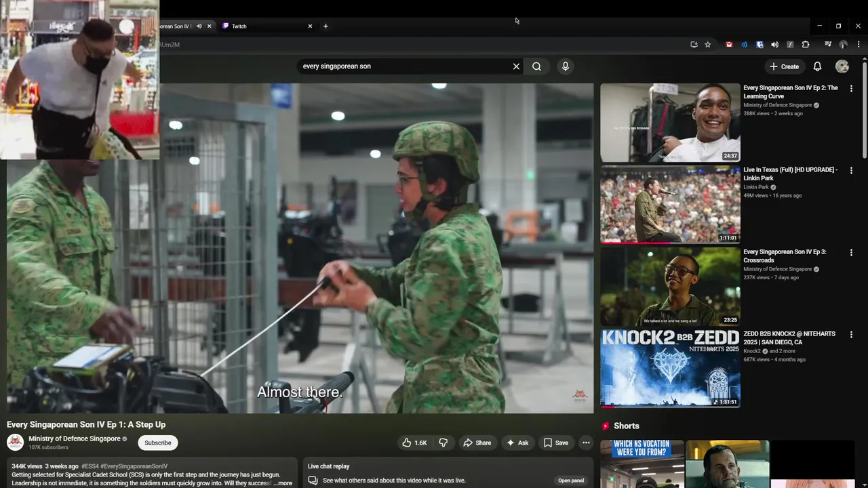This screenshot has height=488, width=868.
Task: Start voice search with microphone icon
Action: 565,66
